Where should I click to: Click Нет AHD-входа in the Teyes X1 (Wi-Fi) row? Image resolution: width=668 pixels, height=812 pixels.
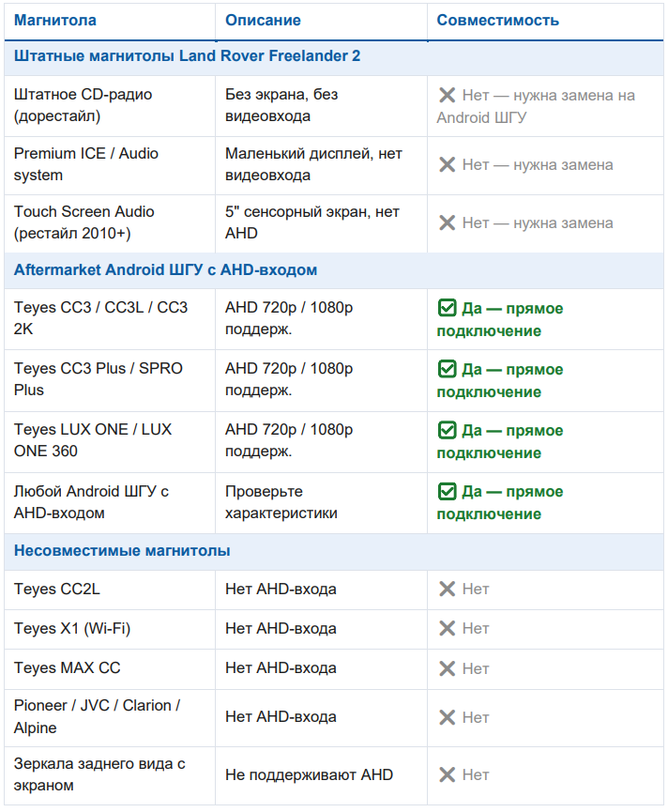[x=281, y=629]
